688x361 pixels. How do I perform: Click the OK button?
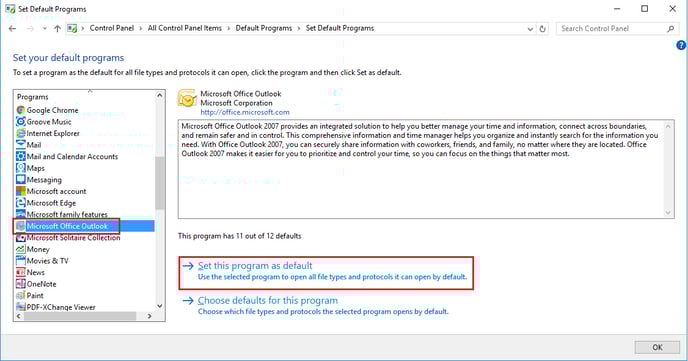click(x=657, y=347)
